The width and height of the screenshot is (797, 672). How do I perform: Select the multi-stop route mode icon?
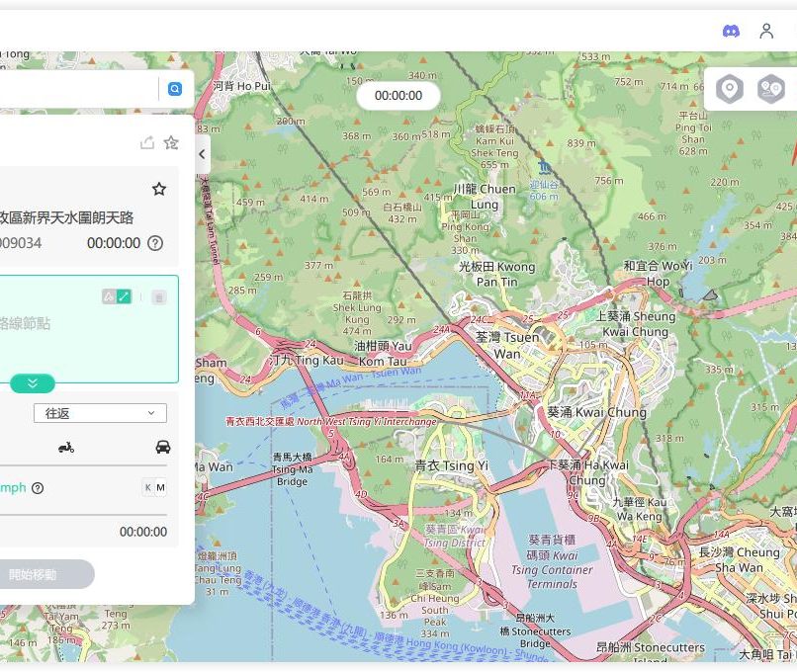pos(770,89)
